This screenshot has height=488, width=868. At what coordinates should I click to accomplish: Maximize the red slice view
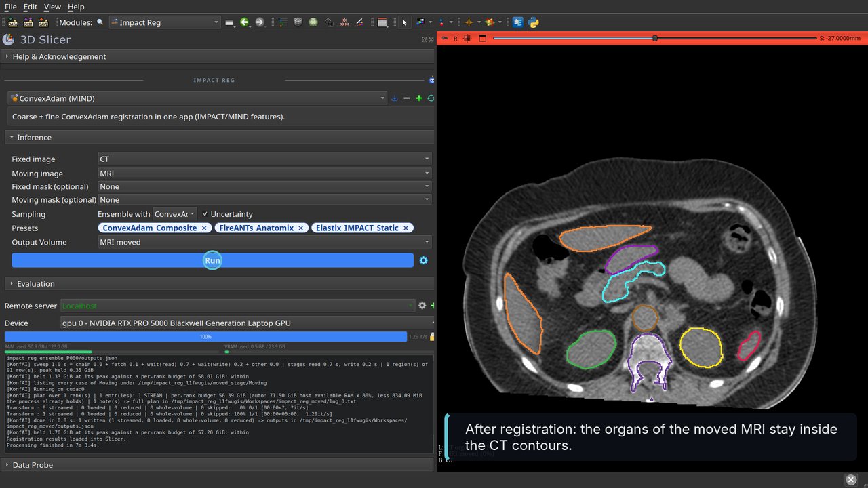(483, 39)
